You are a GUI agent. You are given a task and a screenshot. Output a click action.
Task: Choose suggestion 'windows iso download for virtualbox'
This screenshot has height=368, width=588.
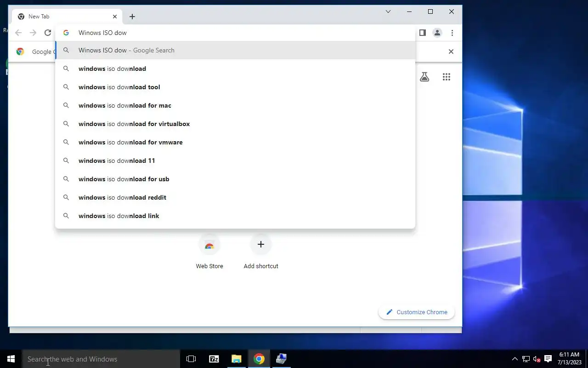pyautogui.click(x=235, y=124)
